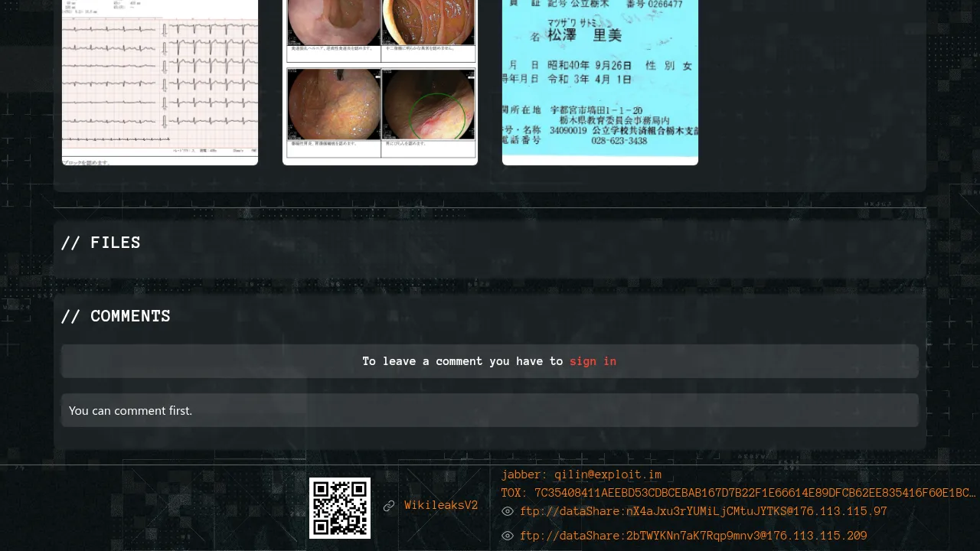Viewport: 980px width, 551px height.
Task: Open the FTP dataShare link ending in .97
Action: 703,511
